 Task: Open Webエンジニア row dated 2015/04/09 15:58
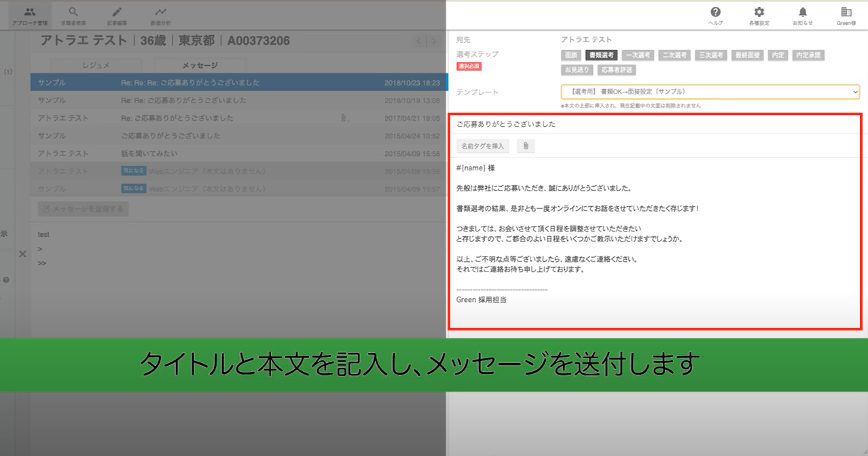[x=238, y=171]
